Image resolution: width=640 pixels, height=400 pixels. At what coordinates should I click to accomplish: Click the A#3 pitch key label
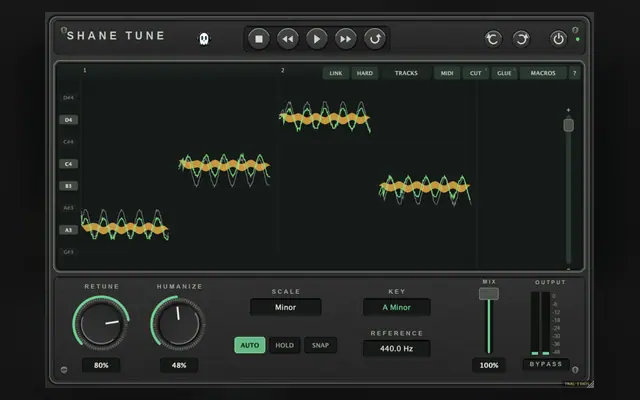point(69,208)
